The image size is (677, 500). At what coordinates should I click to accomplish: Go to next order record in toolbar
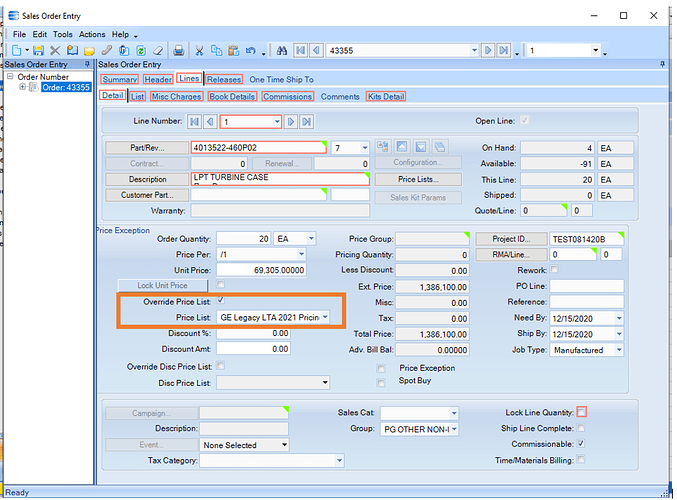[x=488, y=51]
